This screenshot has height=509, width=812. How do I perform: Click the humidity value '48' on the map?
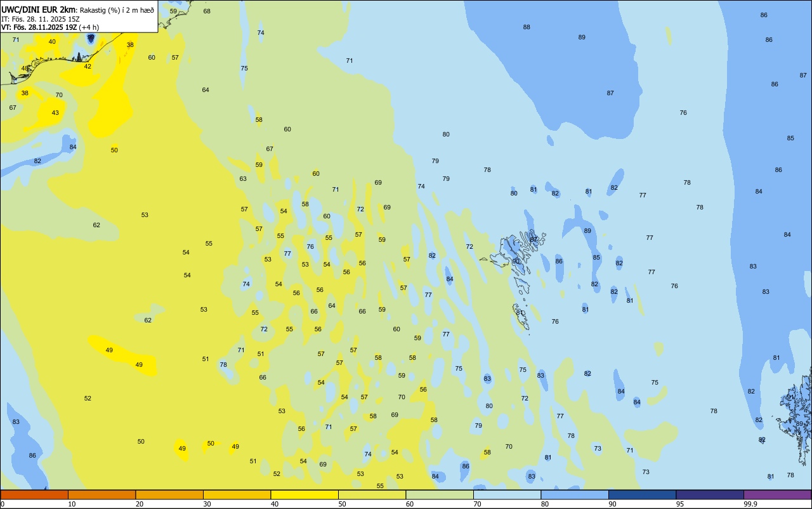pos(25,69)
